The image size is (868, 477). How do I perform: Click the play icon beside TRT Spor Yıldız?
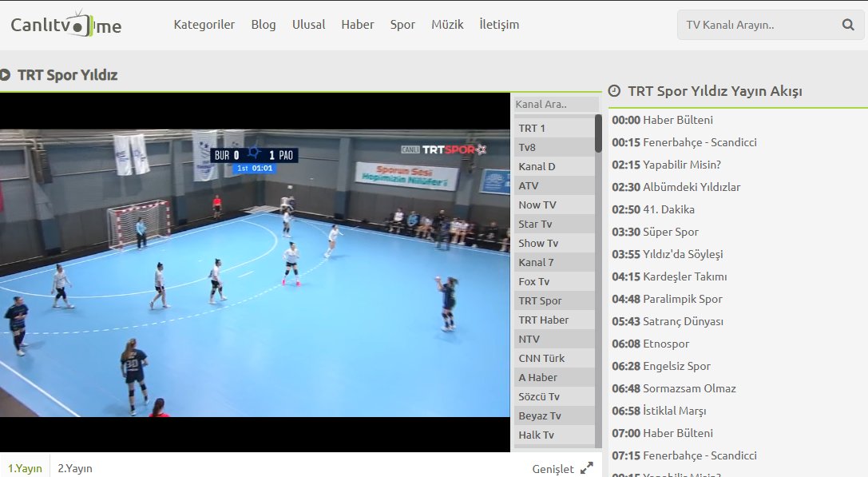(6, 75)
